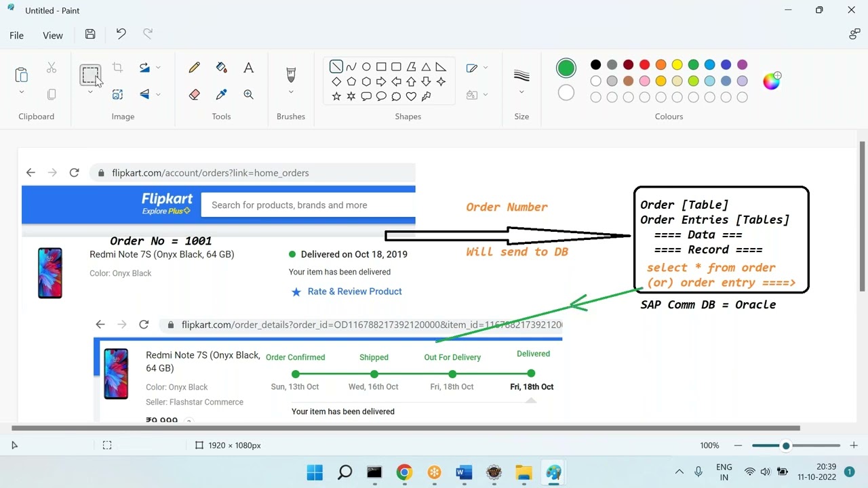Click the share icon in title bar
Screen dimensions: 868x488
(854, 35)
